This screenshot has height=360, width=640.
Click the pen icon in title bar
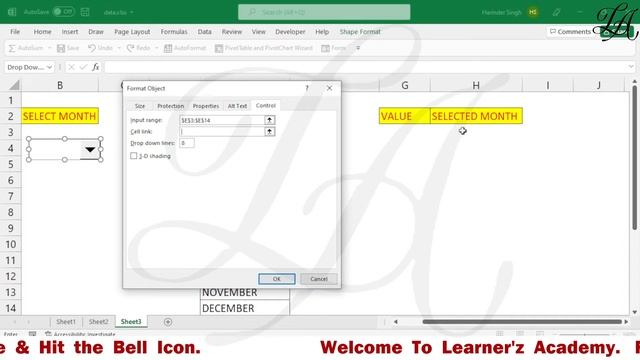point(556,12)
